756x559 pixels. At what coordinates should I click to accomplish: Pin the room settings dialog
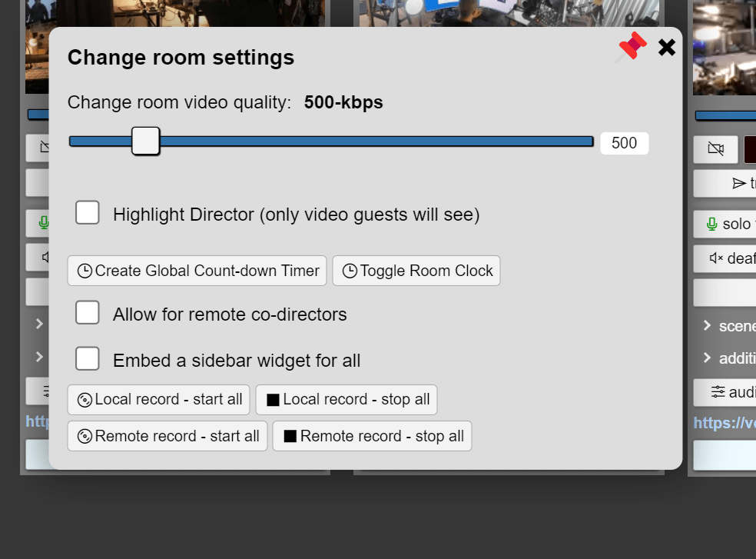pyautogui.click(x=631, y=48)
